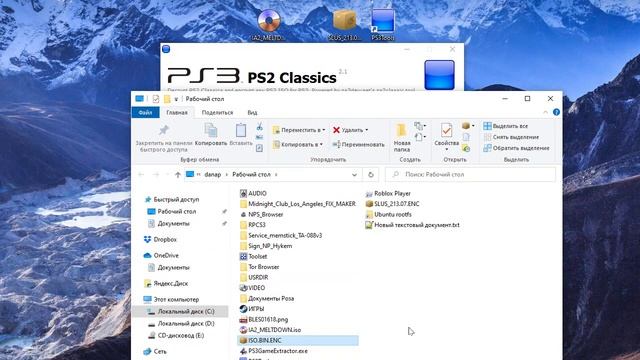Open recent locations dropdown arrow
Screen dimensions: 640x360
[167, 175]
